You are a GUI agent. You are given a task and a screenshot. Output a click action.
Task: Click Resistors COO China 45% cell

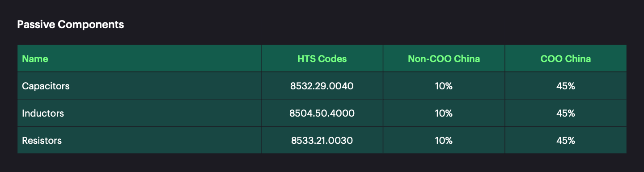(566, 140)
